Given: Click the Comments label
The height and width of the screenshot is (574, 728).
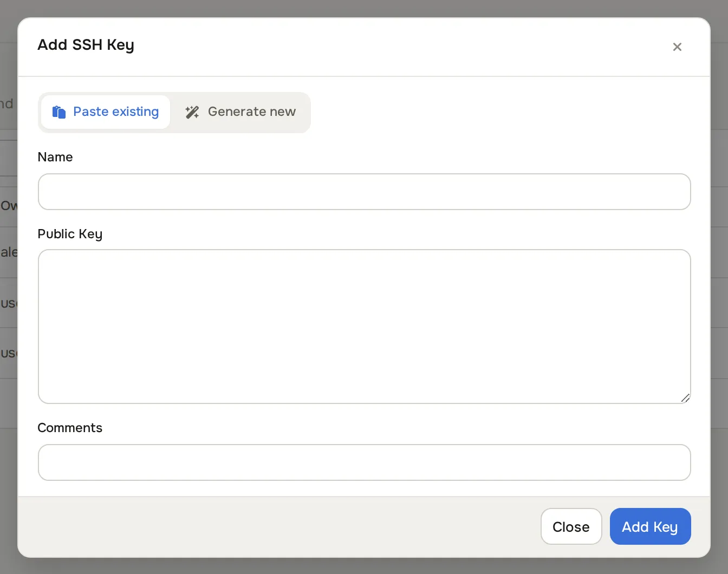Looking at the screenshot, I should tap(70, 428).
